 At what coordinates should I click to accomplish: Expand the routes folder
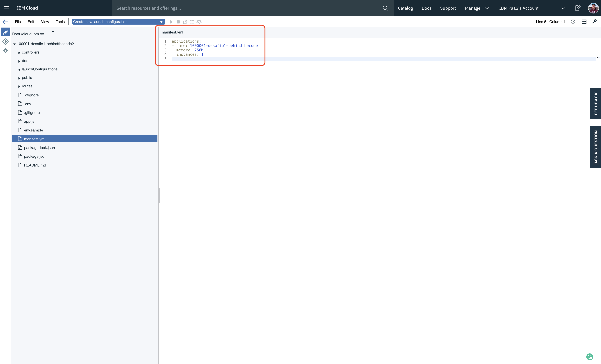19,87
